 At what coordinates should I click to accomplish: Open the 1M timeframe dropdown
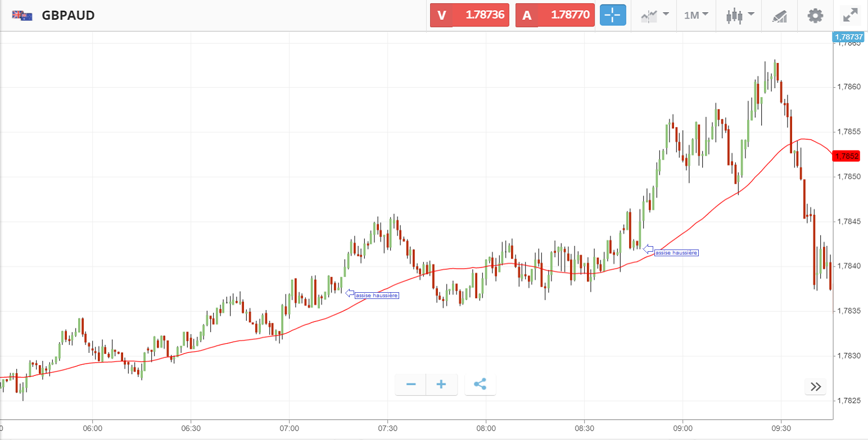pyautogui.click(x=695, y=15)
